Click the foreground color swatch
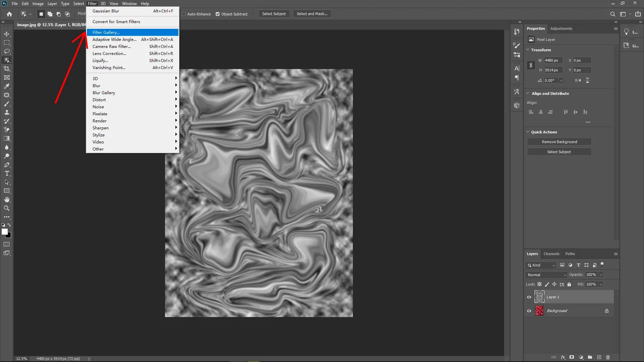644x362 pixels. (5, 231)
